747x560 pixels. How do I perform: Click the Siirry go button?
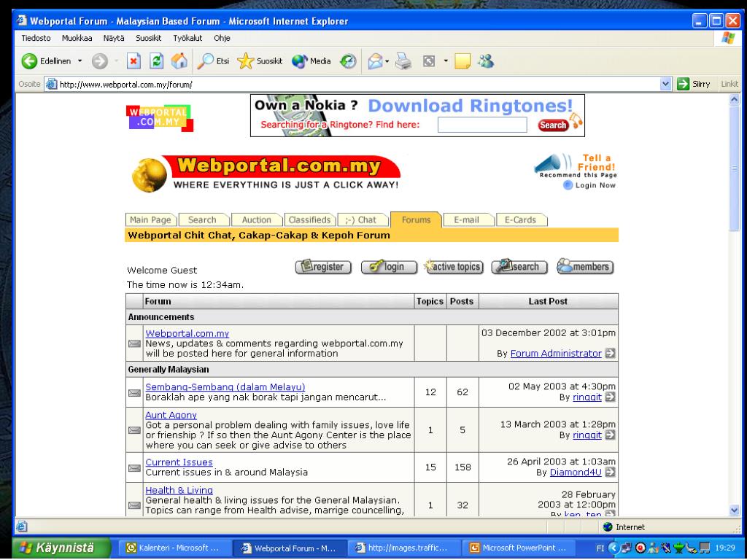[694, 85]
